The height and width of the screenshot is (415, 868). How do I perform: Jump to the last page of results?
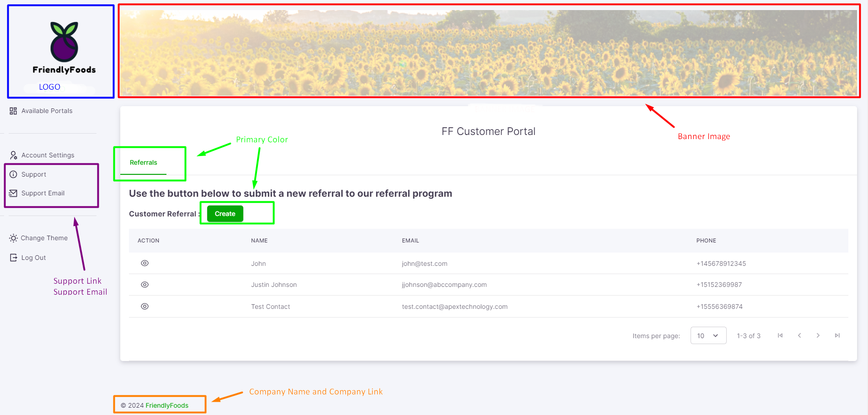coord(837,335)
